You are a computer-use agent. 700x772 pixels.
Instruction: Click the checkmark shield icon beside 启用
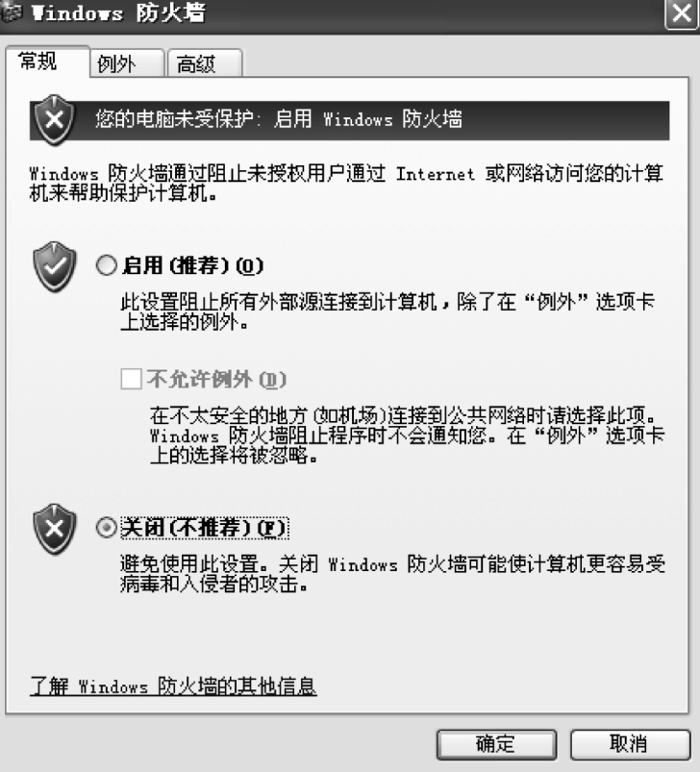coord(55,266)
